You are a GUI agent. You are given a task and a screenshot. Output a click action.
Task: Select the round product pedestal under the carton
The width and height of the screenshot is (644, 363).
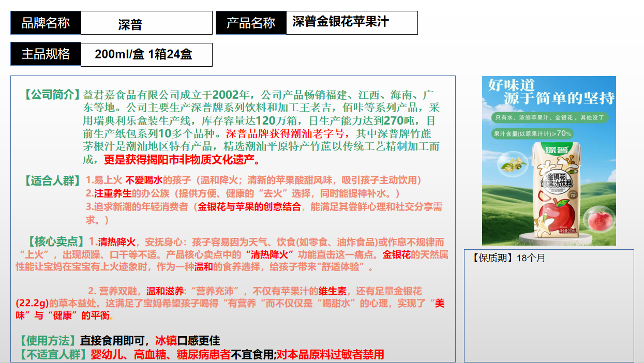pos(556,241)
